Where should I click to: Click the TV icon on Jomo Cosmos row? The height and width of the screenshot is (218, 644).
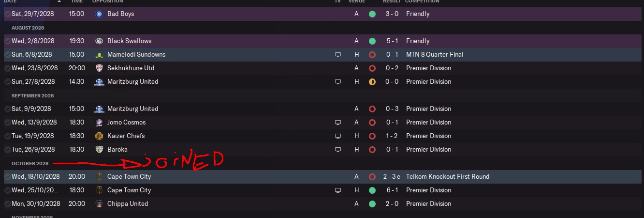(x=338, y=123)
